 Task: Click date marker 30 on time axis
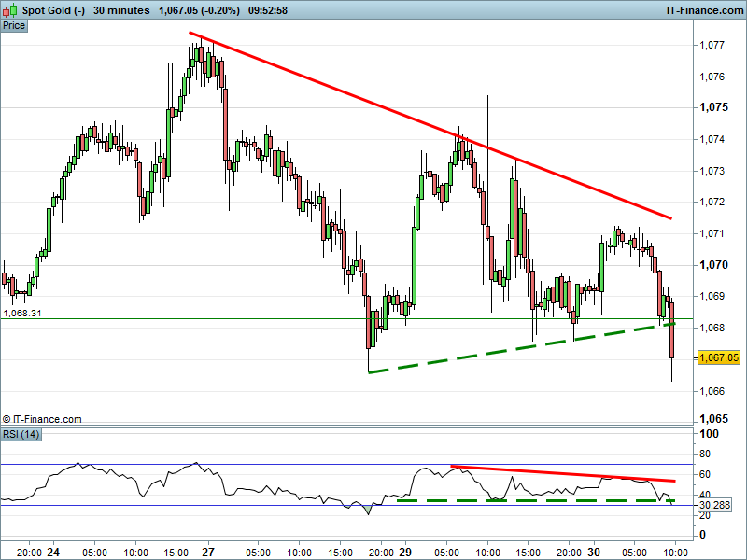pos(593,552)
